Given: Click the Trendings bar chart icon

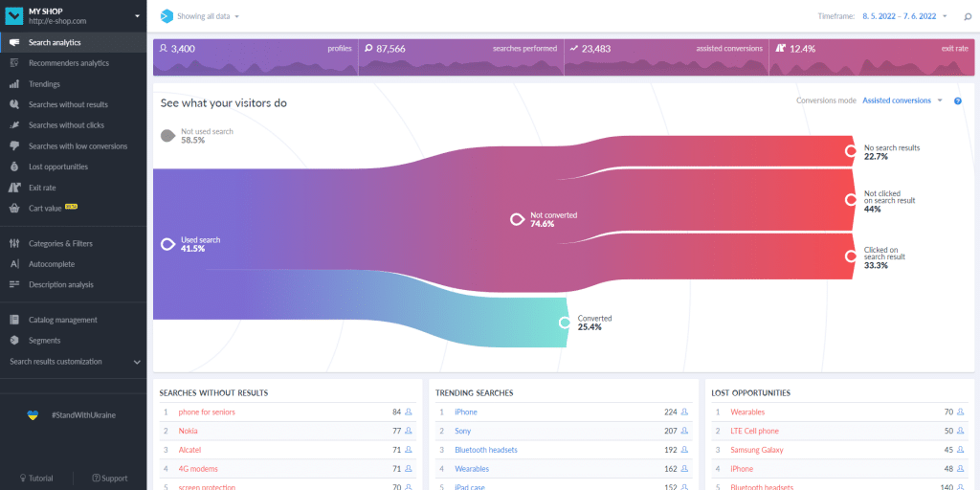Looking at the screenshot, I should click(14, 84).
